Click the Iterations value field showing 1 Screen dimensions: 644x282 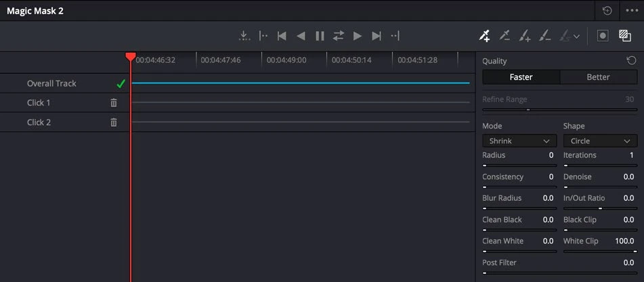pyautogui.click(x=632, y=156)
